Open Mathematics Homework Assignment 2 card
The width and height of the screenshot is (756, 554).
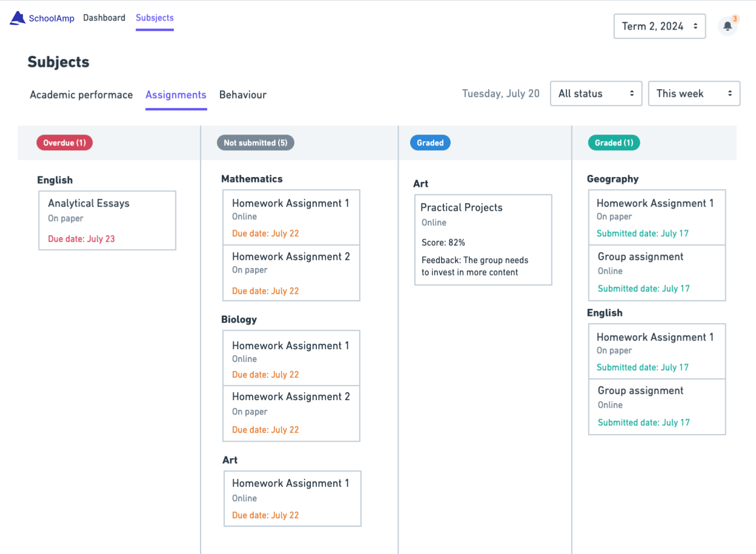click(291, 273)
